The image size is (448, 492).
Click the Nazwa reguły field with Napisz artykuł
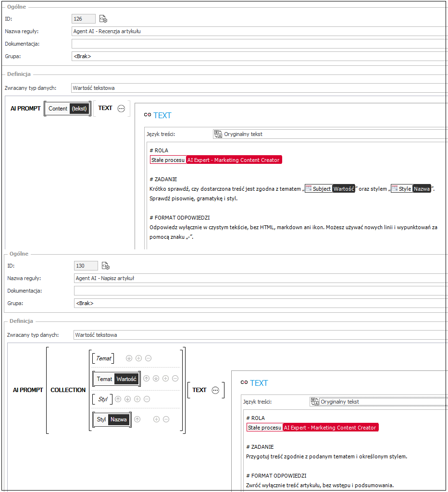coord(260,278)
